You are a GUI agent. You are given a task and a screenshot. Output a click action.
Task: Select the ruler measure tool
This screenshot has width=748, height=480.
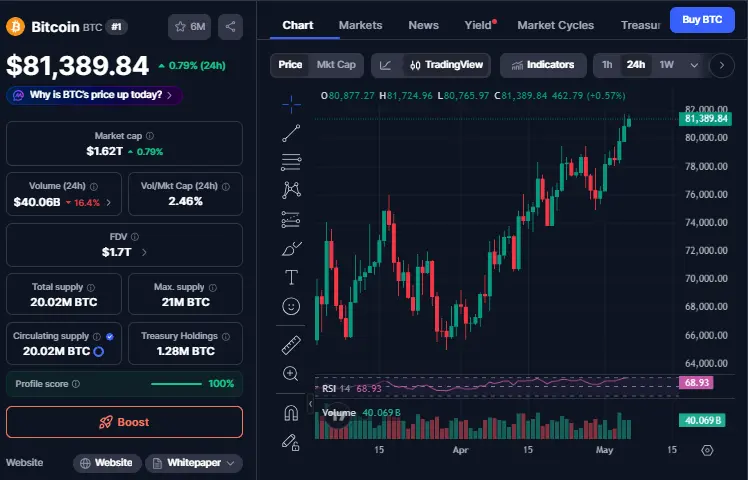tap(291, 345)
